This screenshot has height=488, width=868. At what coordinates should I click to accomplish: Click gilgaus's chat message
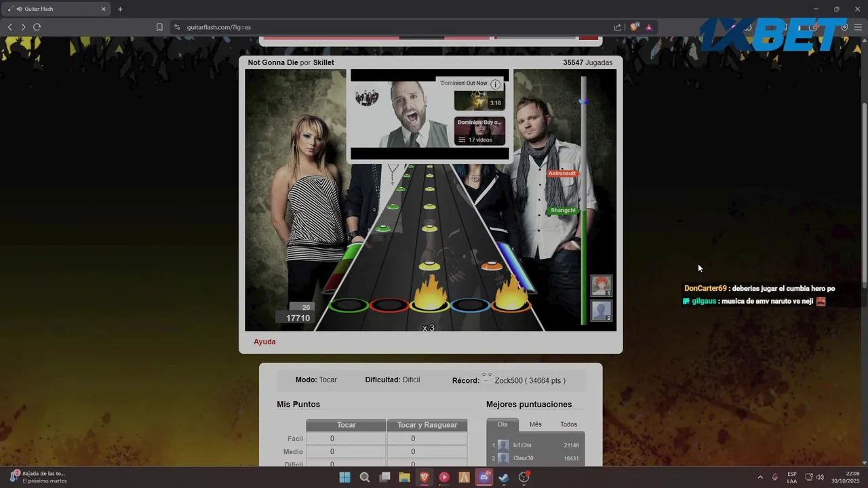(x=754, y=302)
